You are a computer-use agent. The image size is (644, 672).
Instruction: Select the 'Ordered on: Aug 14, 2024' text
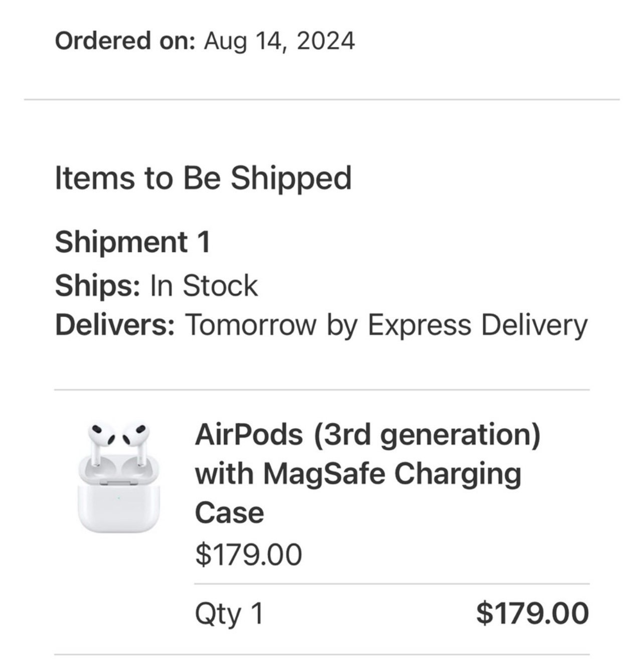205,41
